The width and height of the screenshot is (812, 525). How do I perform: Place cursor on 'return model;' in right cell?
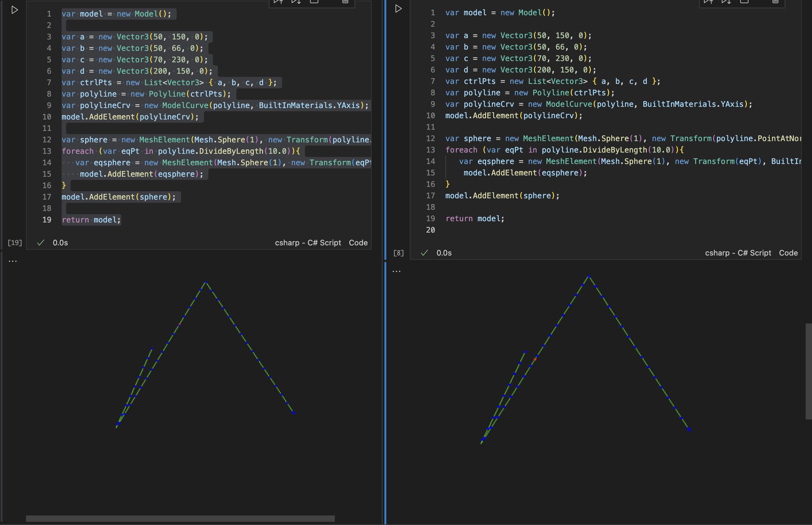[474, 219]
